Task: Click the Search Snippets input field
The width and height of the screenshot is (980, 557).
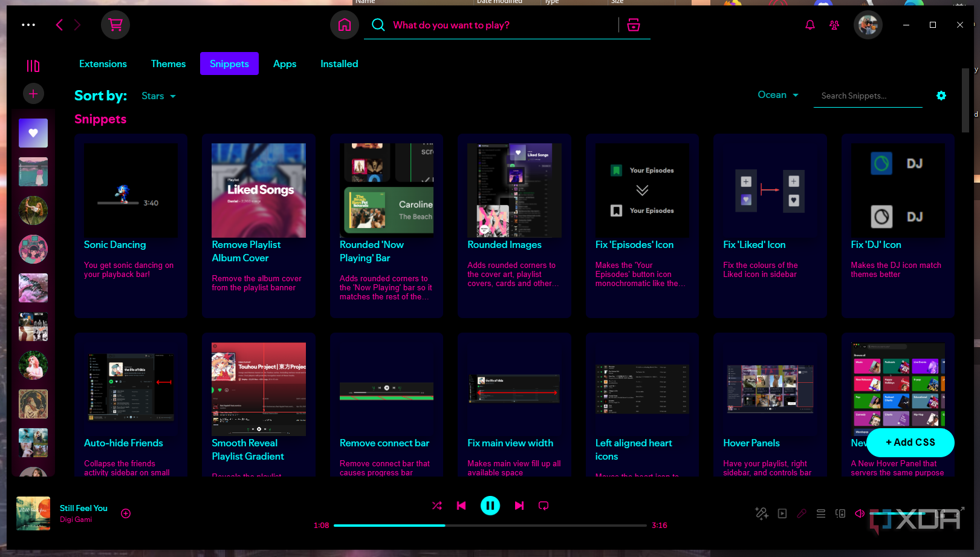Action: pyautogui.click(x=868, y=96)
